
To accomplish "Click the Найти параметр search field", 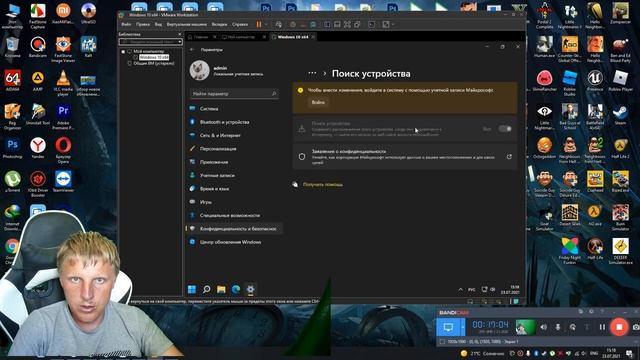I will coord(235,94).
